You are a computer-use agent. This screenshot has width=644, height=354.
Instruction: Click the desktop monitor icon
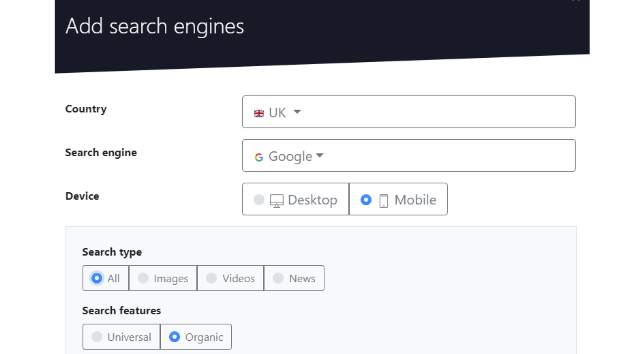tap(277, 201)
